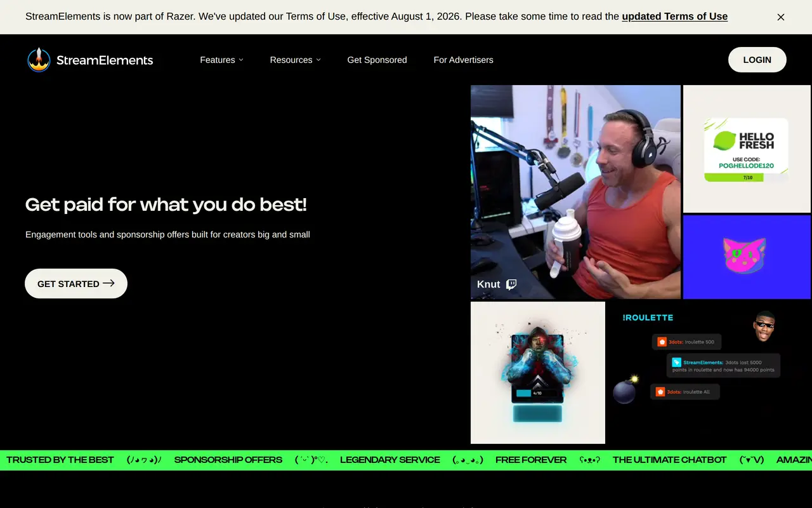Click 'SPONSORSHIP OFFERS' ticker text
Screen dimensions: 812x508
tap(228, 460)
